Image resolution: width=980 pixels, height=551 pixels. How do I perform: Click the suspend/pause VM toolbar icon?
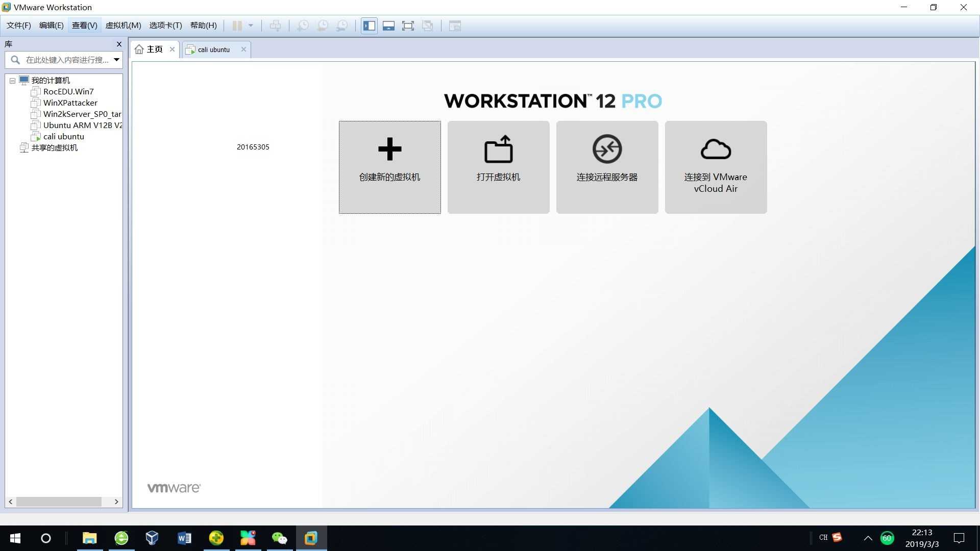coord(237,26)
